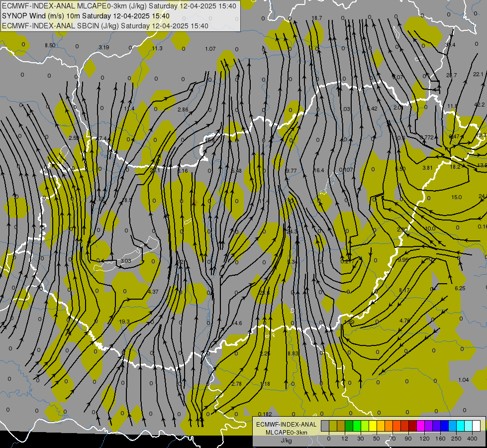
Task: Click the '0.182' value on the map
Action: pos(265,414)
